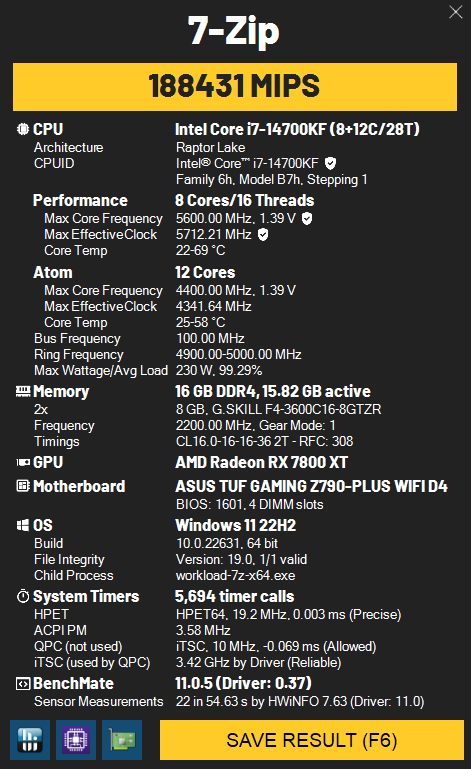Image resolution: width=471 pixels, height=769 pixels.
Task: Open the CPU-Z purple chip icon
Action: tap(76, 740)
